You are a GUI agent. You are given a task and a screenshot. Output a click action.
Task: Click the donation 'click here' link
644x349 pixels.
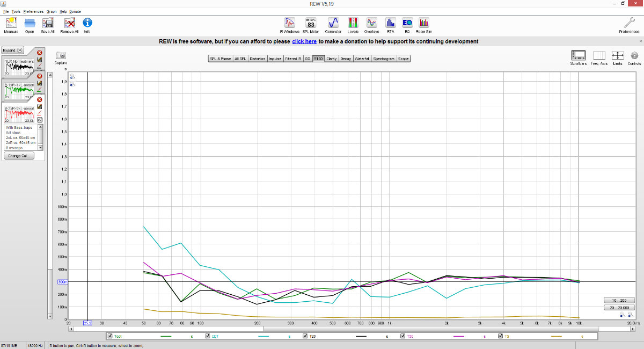[304, 41]
